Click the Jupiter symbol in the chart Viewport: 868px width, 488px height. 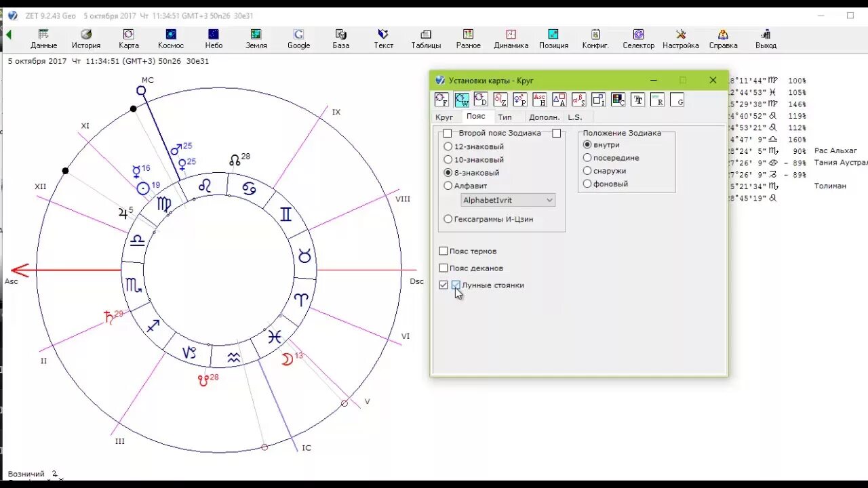coord(123,213)
